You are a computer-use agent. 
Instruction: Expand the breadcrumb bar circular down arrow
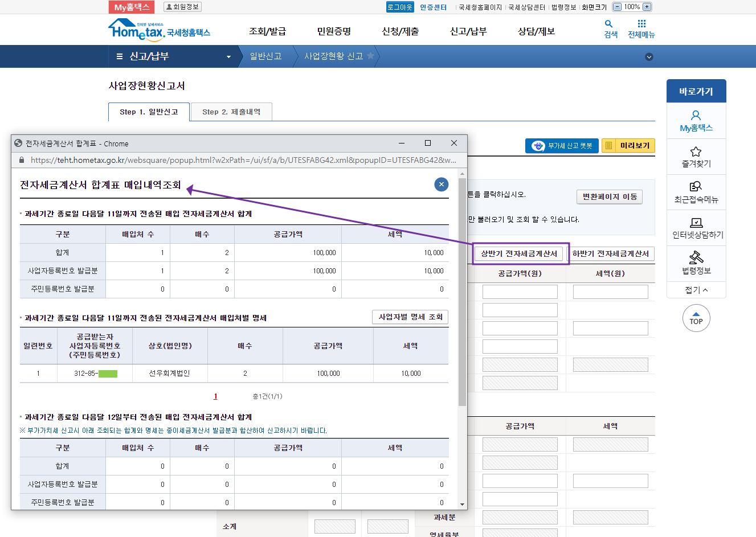pos(648,57)
